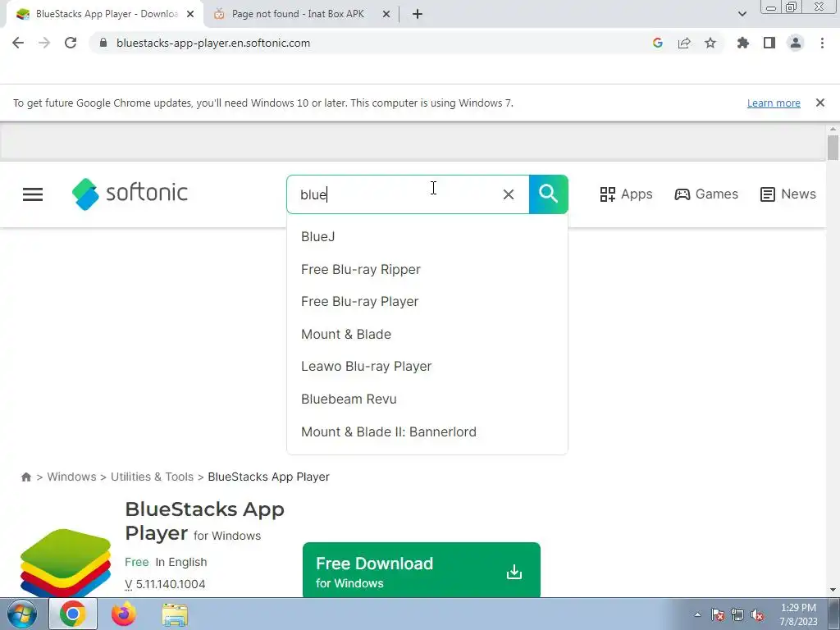Open the Apps section
840x630 pixels.
pyautogui.click(x=626, y=194)
